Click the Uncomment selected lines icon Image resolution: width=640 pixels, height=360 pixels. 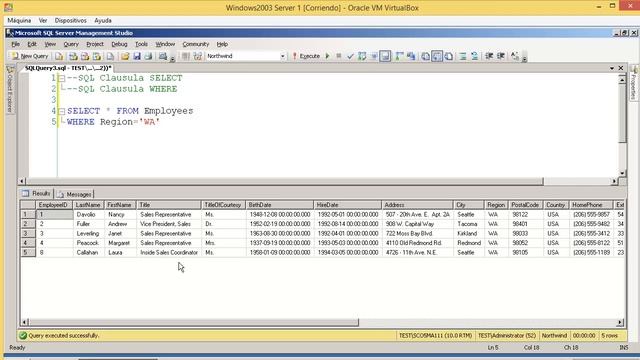coord(474,56)
